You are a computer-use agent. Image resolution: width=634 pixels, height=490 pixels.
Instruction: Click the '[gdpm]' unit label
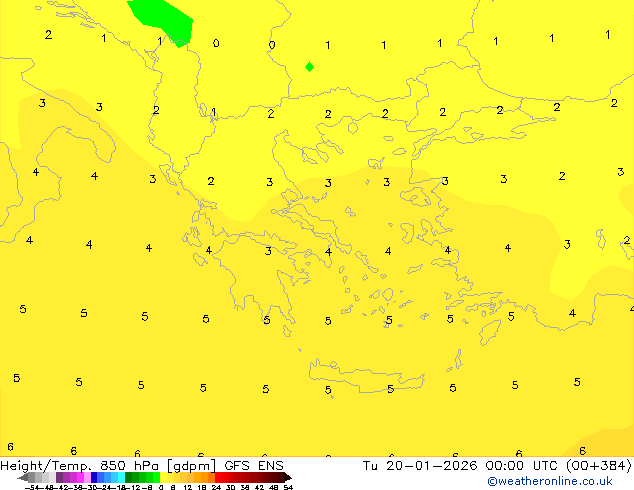tap(192, 466)
